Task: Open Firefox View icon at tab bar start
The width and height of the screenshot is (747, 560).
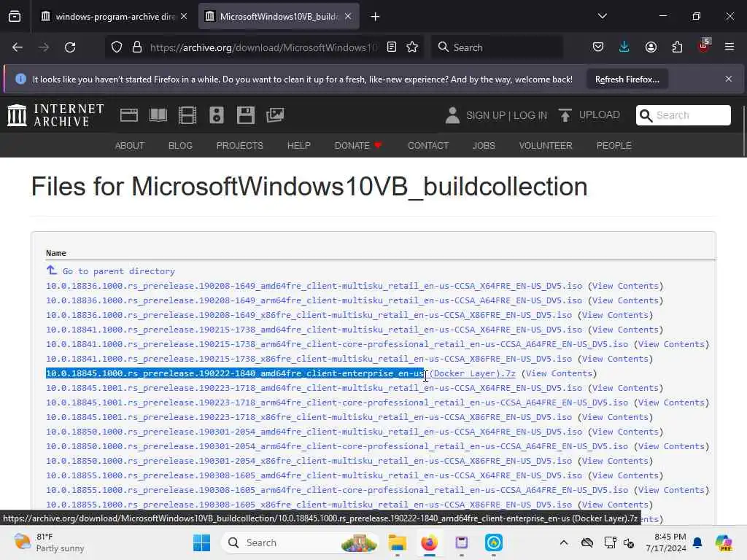Action: (15, 17)
